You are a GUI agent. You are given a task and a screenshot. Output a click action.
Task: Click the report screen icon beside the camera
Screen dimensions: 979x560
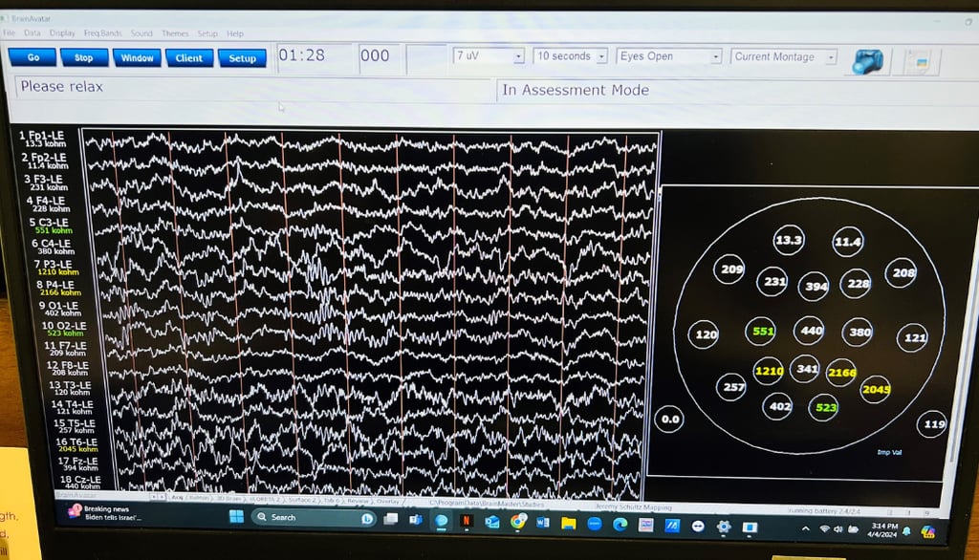(x=920, y=60)
